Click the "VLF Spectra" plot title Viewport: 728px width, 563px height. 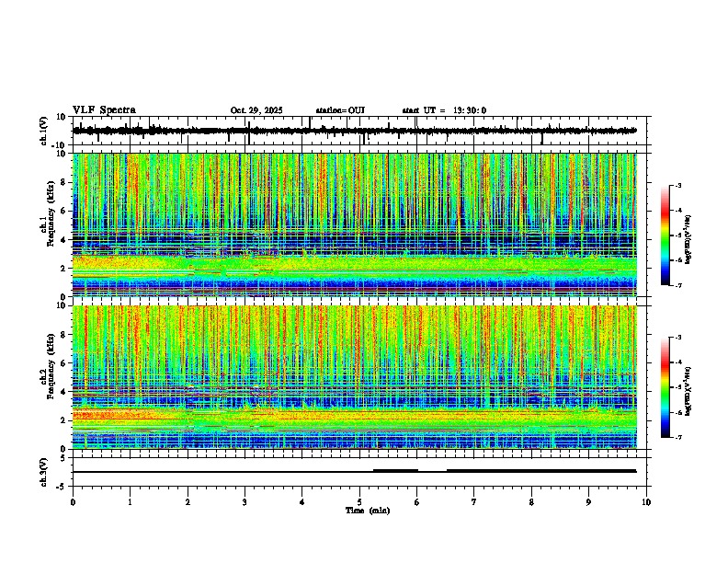104,110
